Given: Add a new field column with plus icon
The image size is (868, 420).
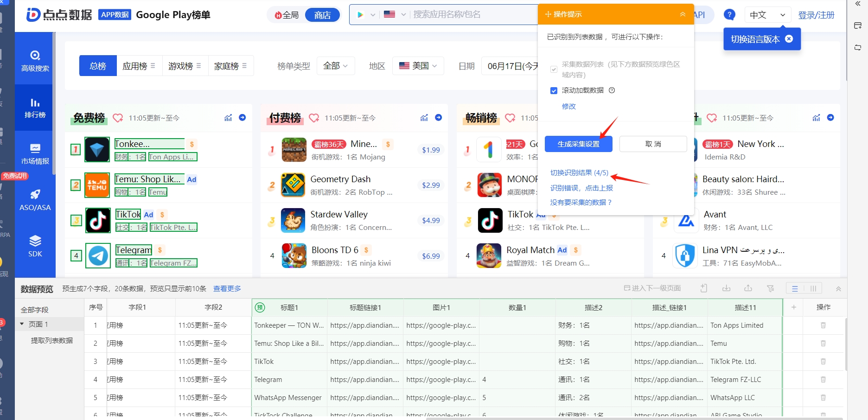Looking at the screenshot, I should point(793,307).
